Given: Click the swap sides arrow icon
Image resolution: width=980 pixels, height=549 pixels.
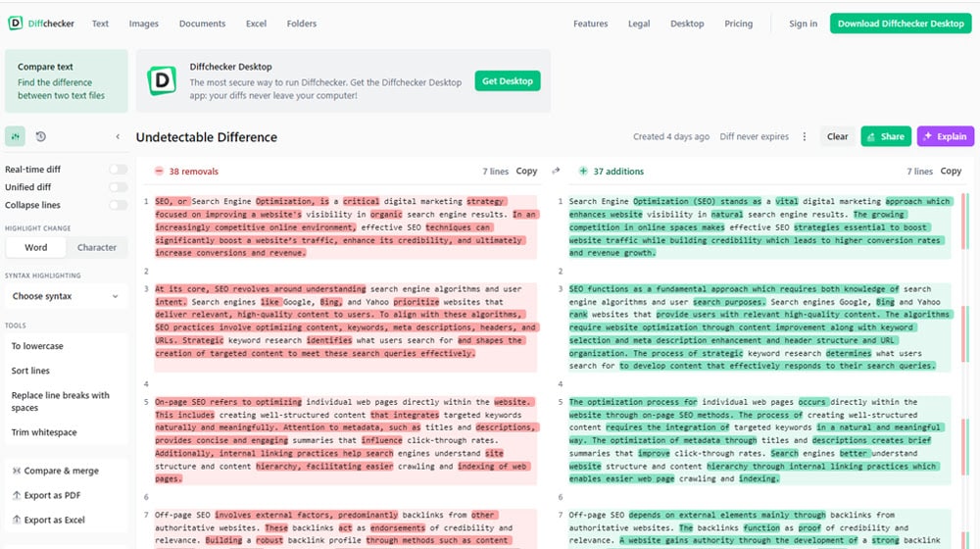Looking at the screenshot, I should click(556, 171).
